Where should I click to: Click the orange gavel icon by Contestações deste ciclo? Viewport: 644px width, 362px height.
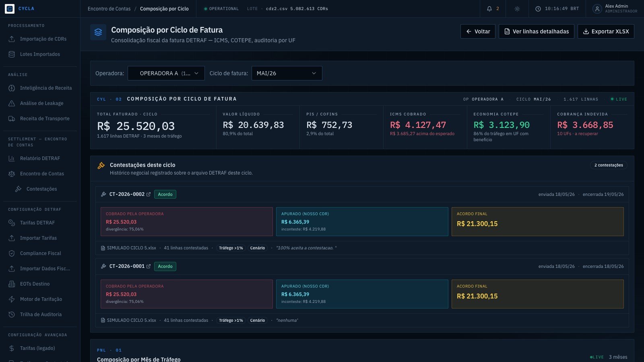101,165
